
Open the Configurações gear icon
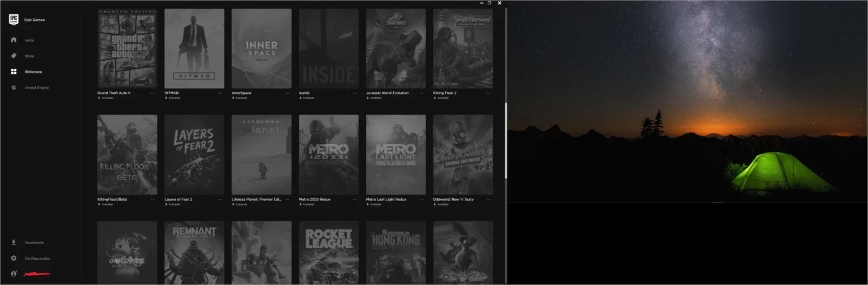(14, 258)
